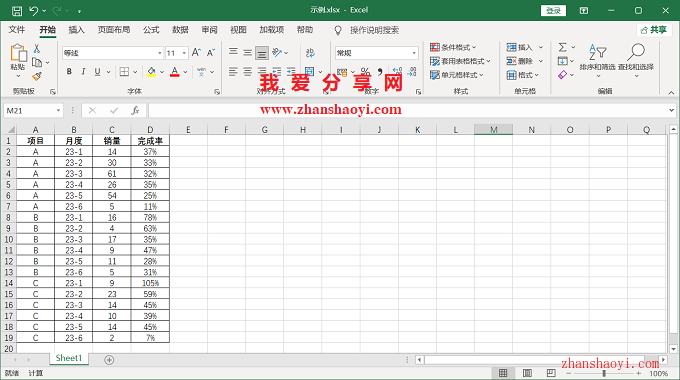Collapse the ribbon with the chevron

click(x=671, y=92)
